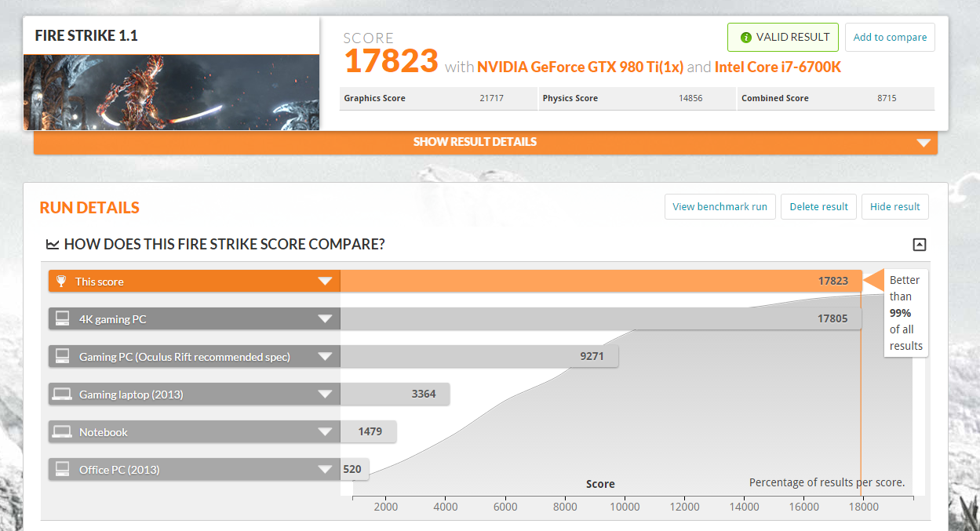Click the laptop icon beside Notebook
Image resolution: width=980 pixels, height=531 pixels.
pos(63,432)
